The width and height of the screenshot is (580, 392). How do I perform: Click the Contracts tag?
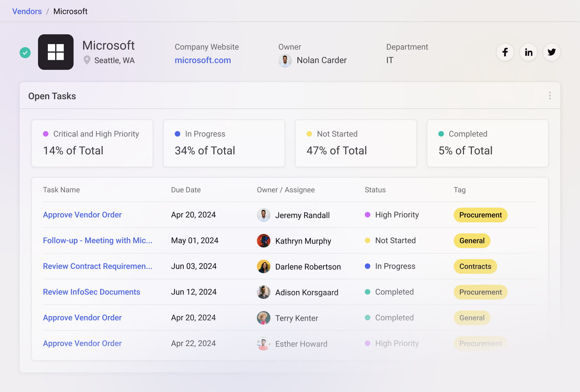coord(475,266)
